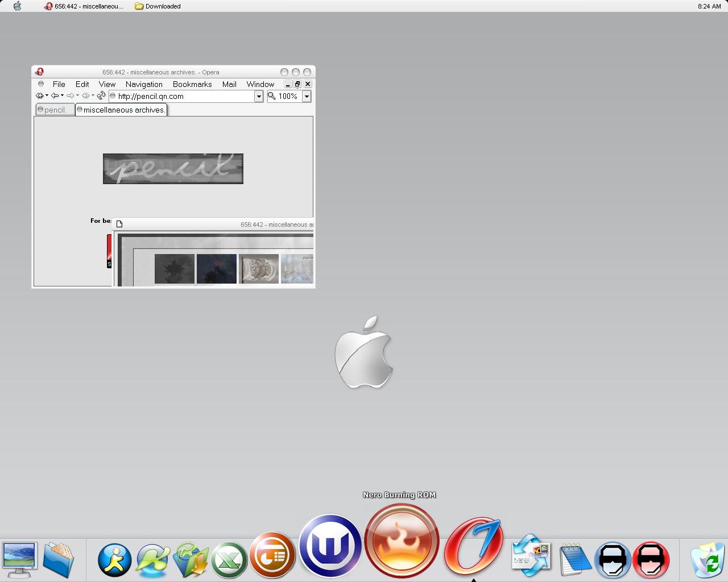This screenshot has height=582, width=728.
Task: Click the magnifier zoom icon beside 100%
Action: pos(272,96)
